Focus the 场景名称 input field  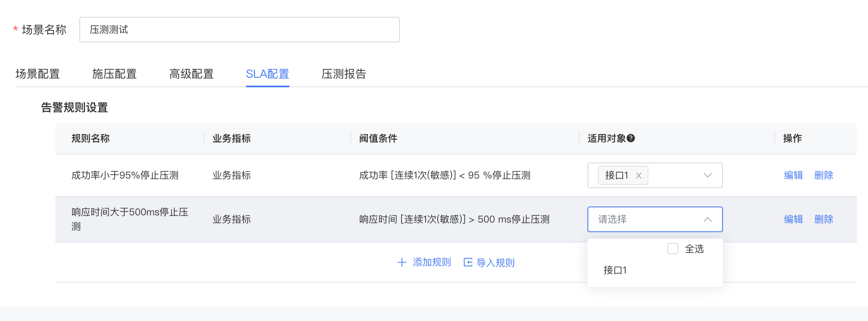(239, 30)
